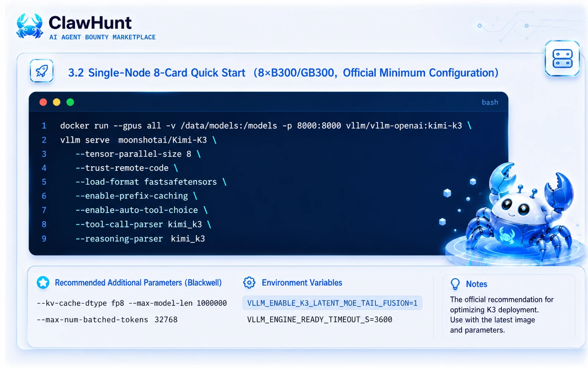The width and height of the screenshot is (588, 368).
Task: Click the gear icon beside Environment Variables
Action: click(249, 283)
